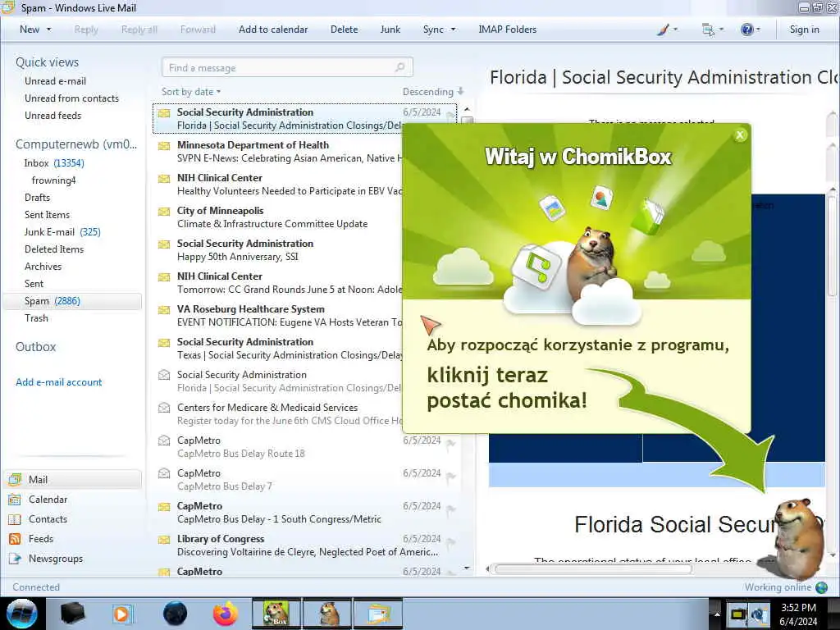
Task: Open the Windows Live Mail taskbar button
Action: pos(377,614)
